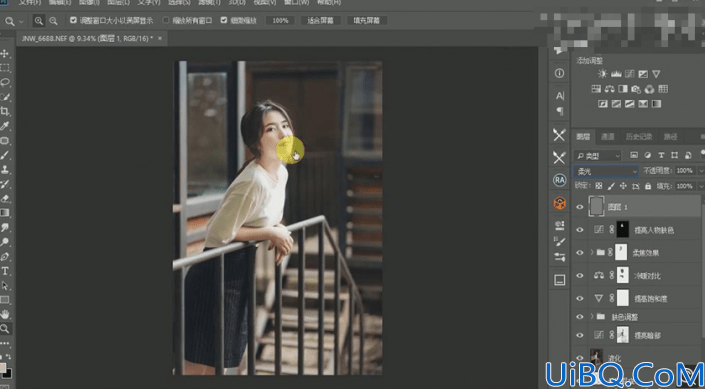Open the orange cube plugin panel
The height and width of the screenshot is (389, 705).
click(559, 203)
